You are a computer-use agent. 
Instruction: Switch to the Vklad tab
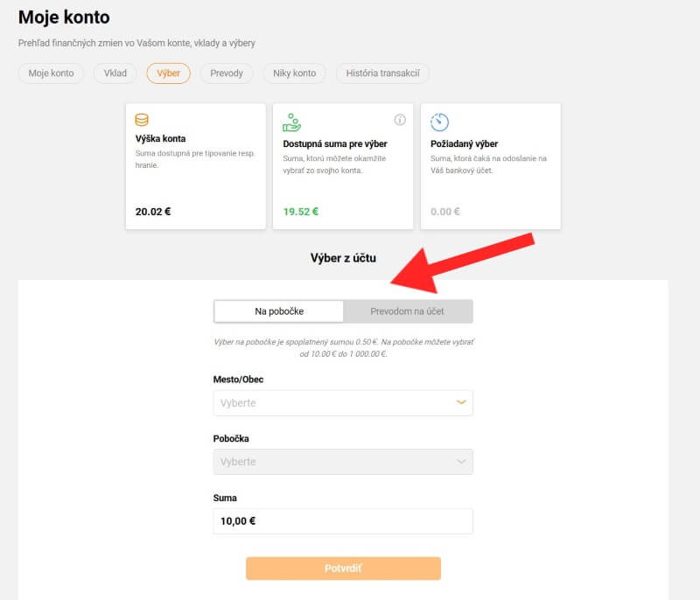(115, 73)
